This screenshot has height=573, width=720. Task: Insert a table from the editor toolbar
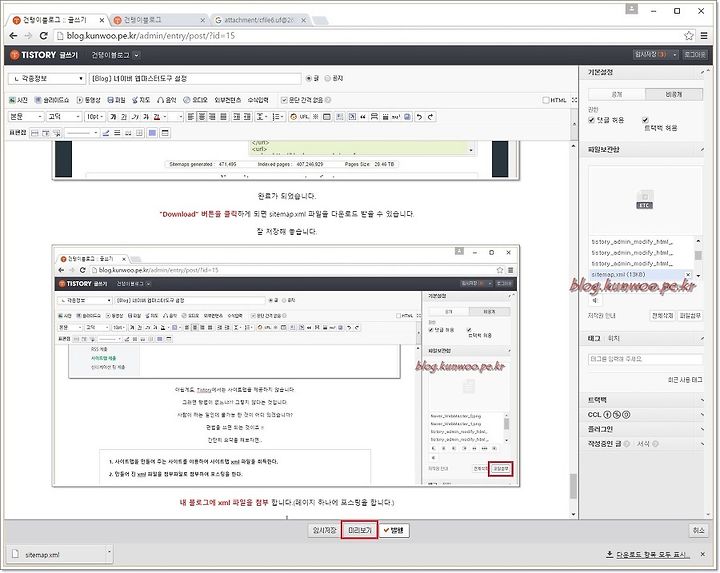pos(326,117)
